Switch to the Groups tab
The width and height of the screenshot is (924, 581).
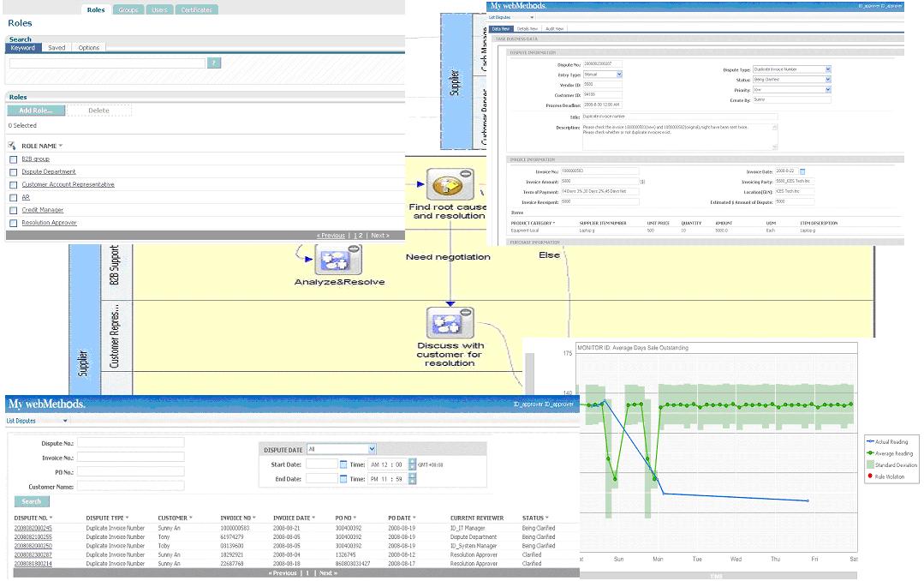[128, 10]
